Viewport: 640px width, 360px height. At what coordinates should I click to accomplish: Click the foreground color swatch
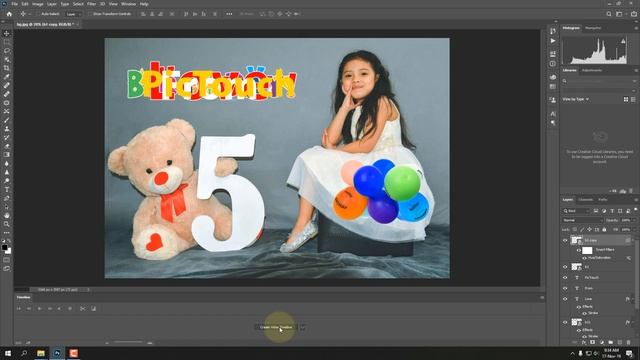coord(4,248)
